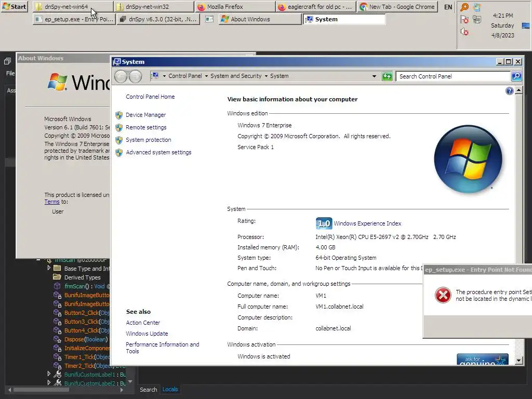
Task: Click the green Refresh button
Action: 387,76
